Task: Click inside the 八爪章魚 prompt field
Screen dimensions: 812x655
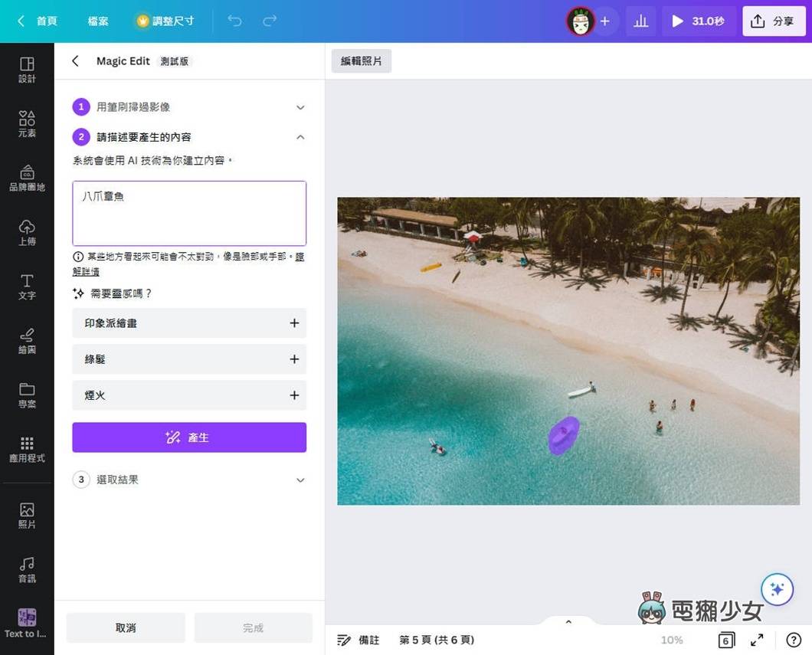Action: pyautogui.click(x=188, y=213)
